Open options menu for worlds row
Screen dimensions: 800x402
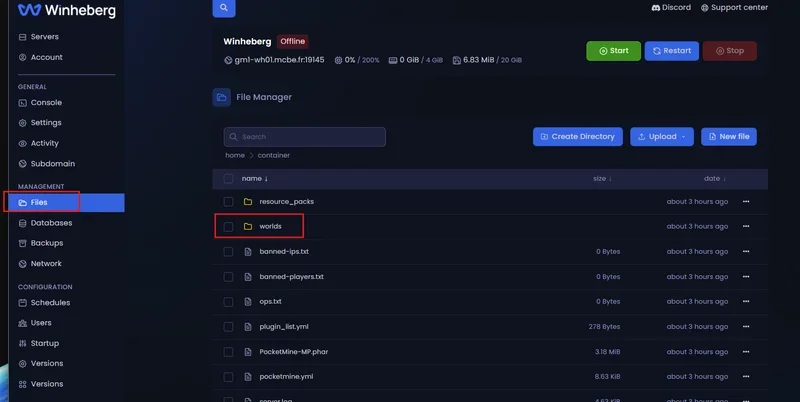[746, 227]
